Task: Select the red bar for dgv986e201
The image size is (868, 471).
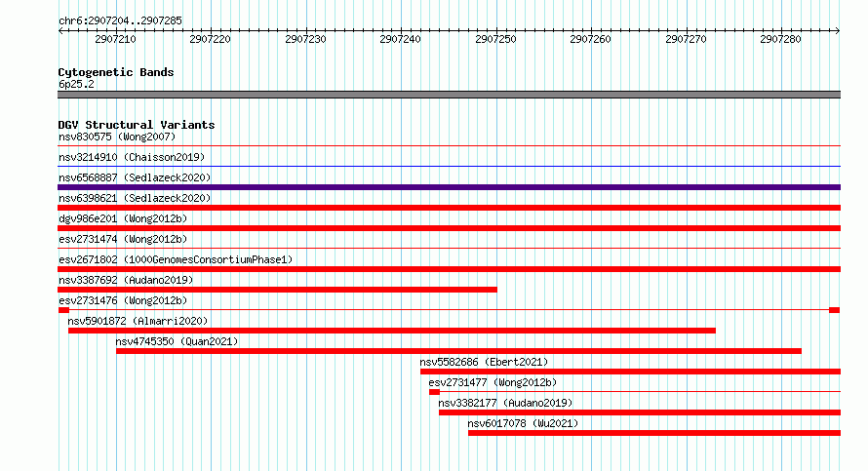Action: 449,228
